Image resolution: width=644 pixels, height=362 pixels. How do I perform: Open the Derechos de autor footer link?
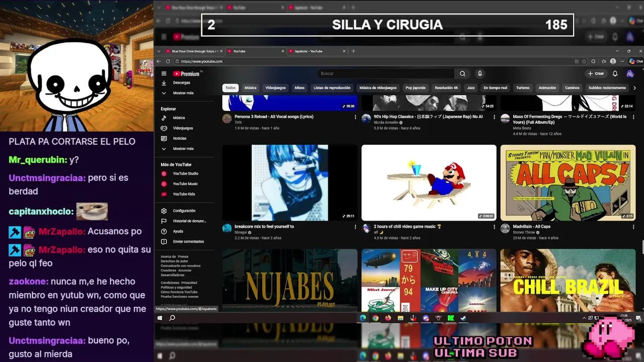tap(175, 261)
